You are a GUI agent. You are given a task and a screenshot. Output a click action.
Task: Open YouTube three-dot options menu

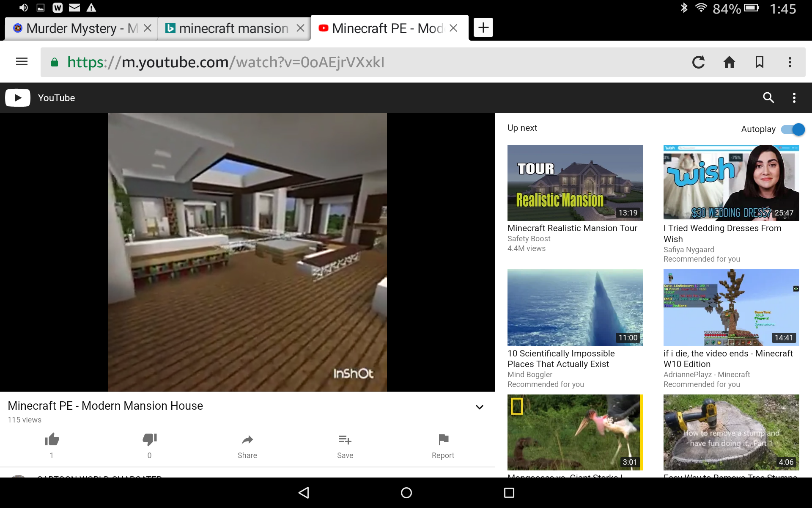(794, 98)
